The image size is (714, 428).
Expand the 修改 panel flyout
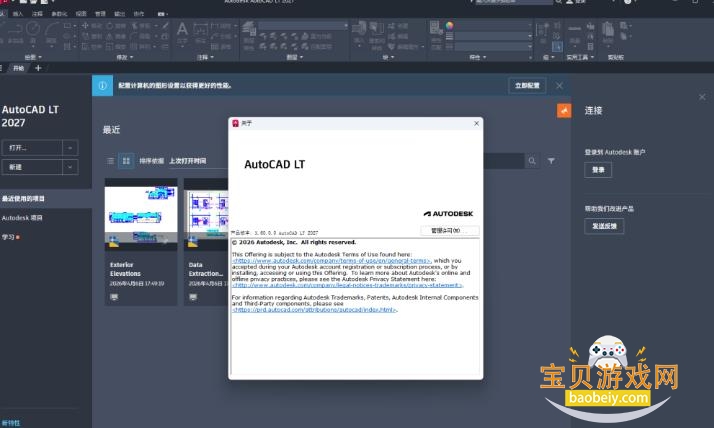124,57
